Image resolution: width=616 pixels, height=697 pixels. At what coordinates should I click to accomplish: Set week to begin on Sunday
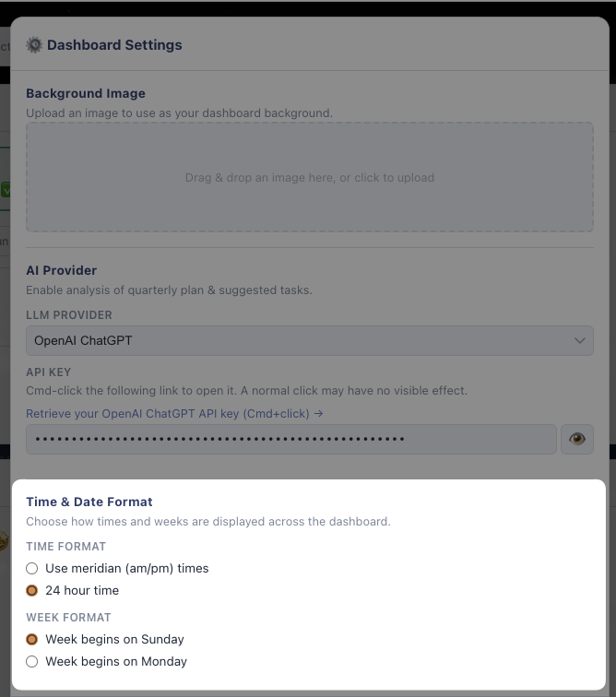(32, 640)
